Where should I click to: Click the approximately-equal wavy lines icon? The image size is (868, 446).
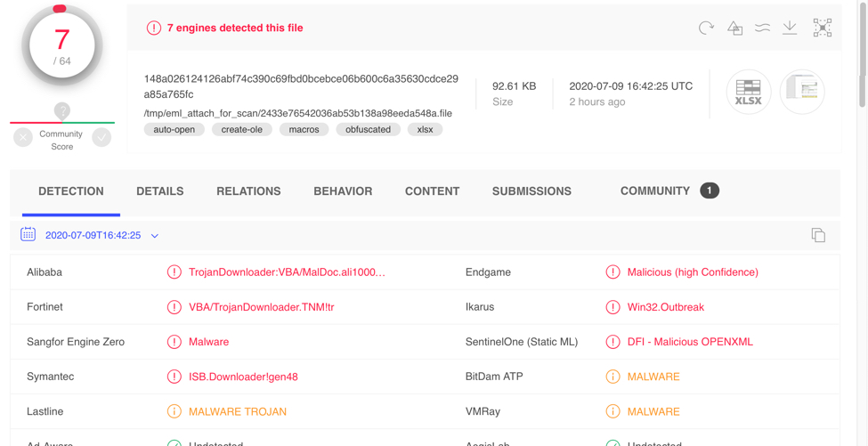pyautogui.click(x=763, y=28)
